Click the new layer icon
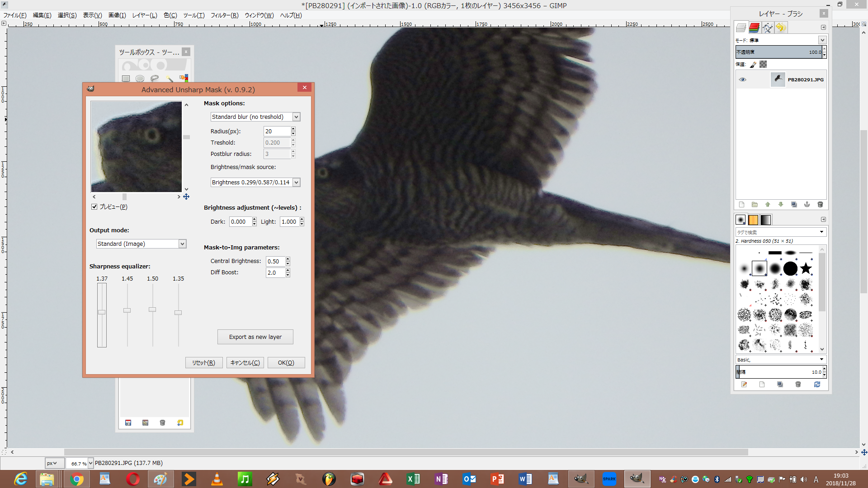Screen dimensions: 868x488 point(741,205)
